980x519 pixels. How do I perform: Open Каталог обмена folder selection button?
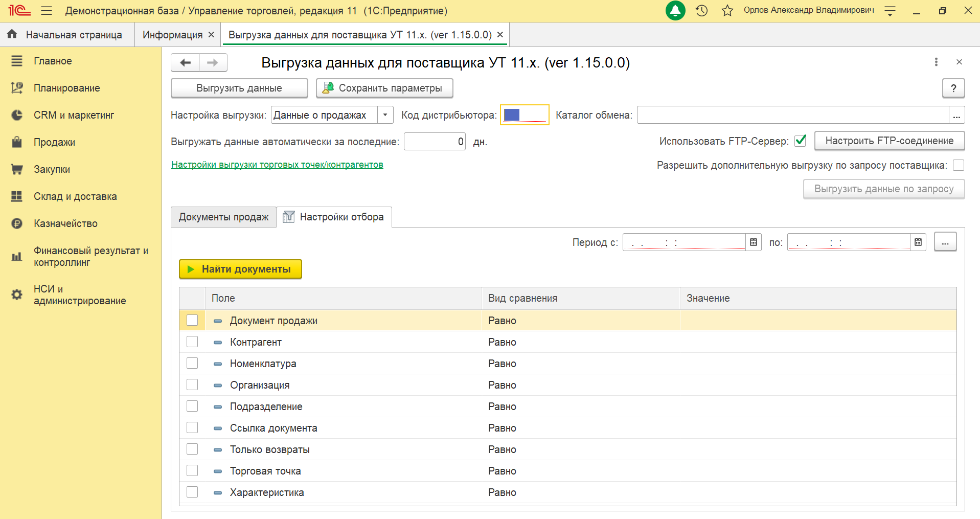point(956,116)
